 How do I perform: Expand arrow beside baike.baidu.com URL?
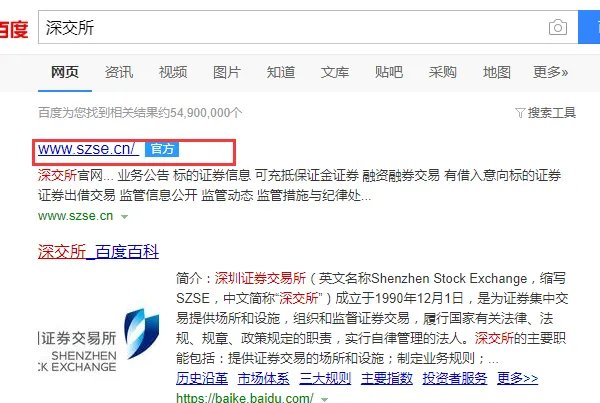click(324, 399)
